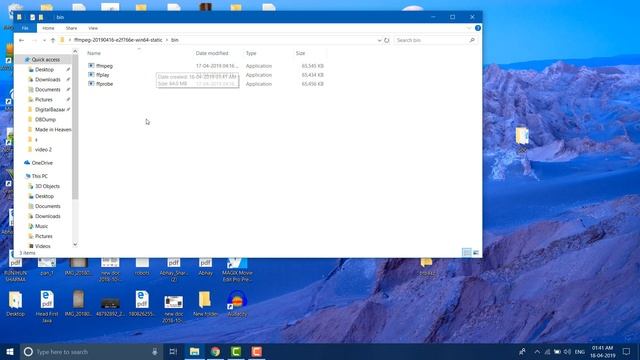Open the View ribbon tab
Screen dimensions: 640x360
tap(93, 28)
